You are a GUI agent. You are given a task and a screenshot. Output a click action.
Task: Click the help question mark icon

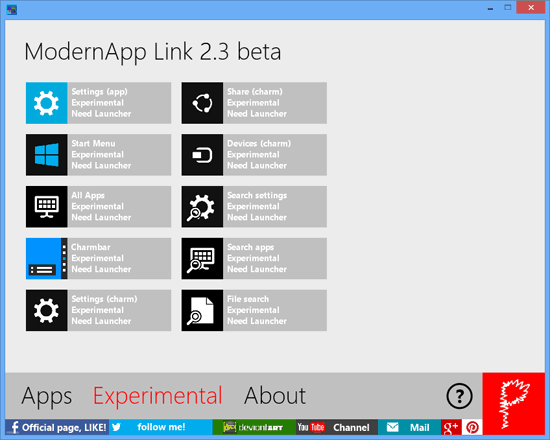click(x=459, y=396)
